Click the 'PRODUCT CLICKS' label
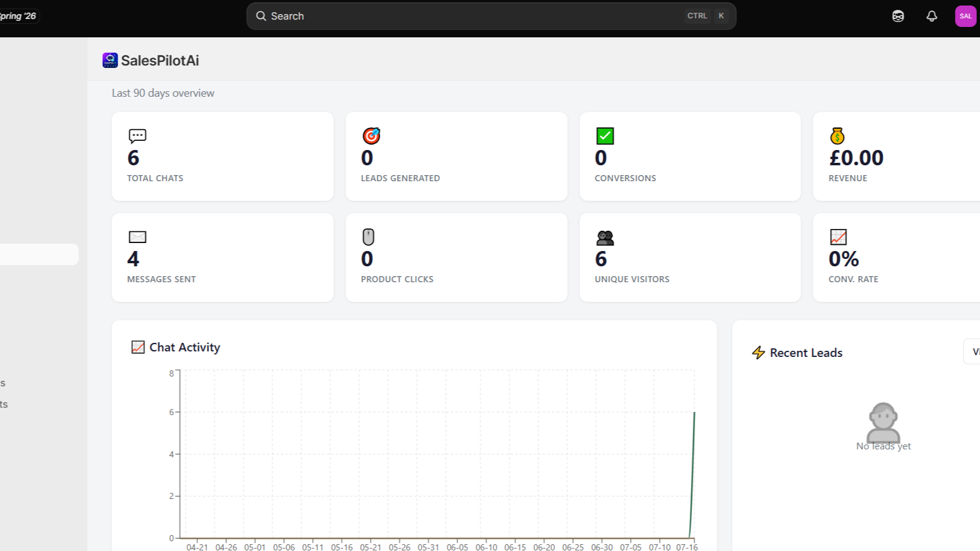 (397, 279)
